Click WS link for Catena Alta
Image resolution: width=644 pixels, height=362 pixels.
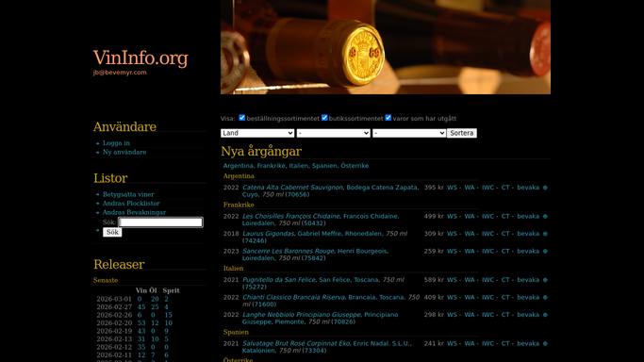452,188
